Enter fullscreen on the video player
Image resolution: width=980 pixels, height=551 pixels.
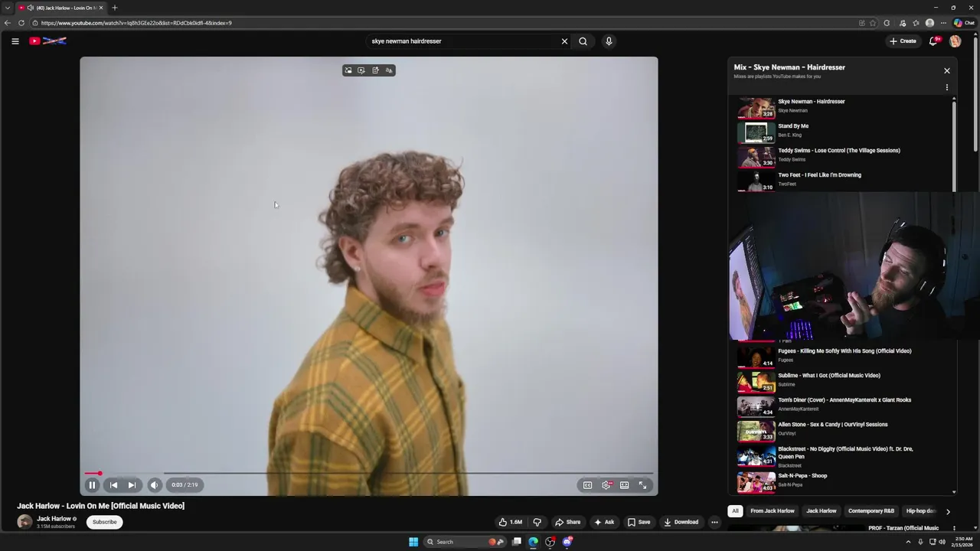point(642,484)
